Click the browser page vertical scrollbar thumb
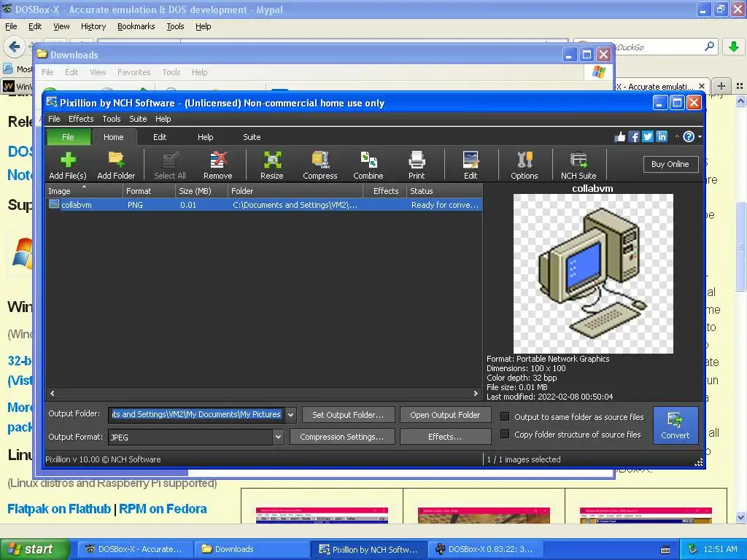This screenshot has height=560, width=747. tap(740, 246)
